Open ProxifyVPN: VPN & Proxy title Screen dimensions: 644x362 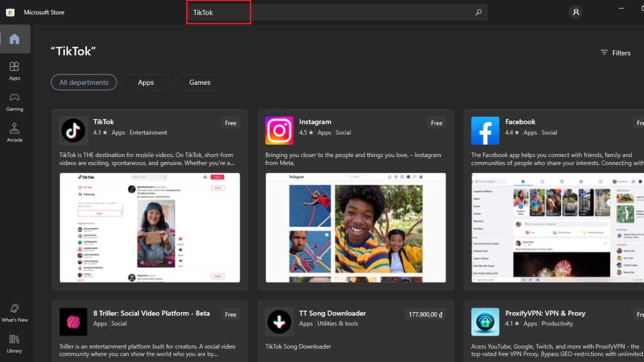pos(545,313)
